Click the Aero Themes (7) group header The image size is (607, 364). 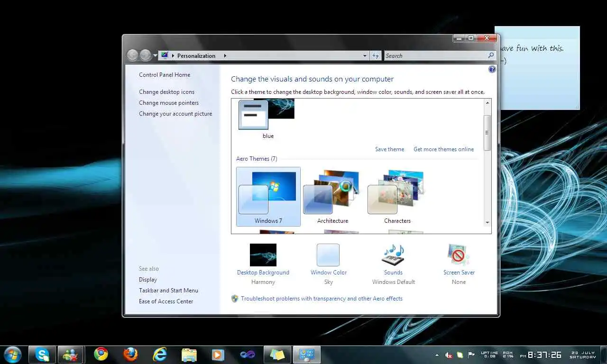[257, 159]
